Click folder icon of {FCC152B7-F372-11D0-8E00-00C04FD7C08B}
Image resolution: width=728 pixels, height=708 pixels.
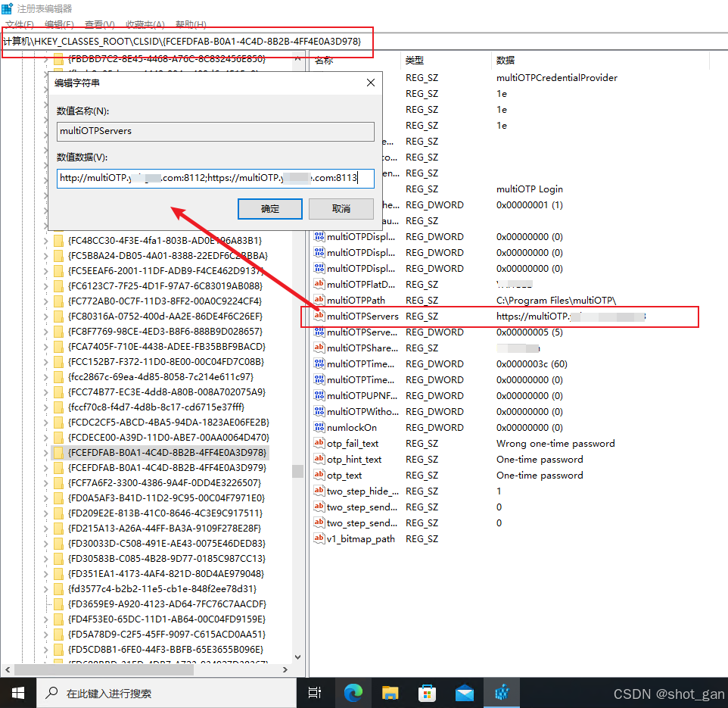tap(58, 362)
